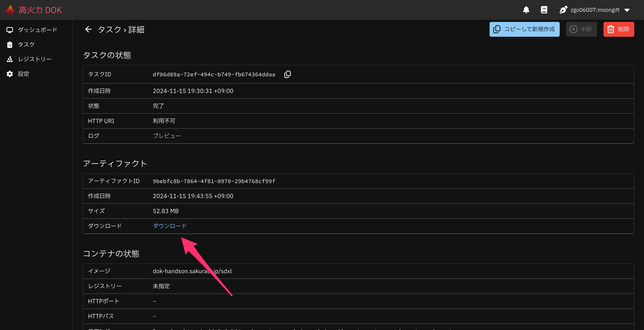Click the 設定 gear icon
The width and height of the screenshot is (644, 330).
coord(10,74)
